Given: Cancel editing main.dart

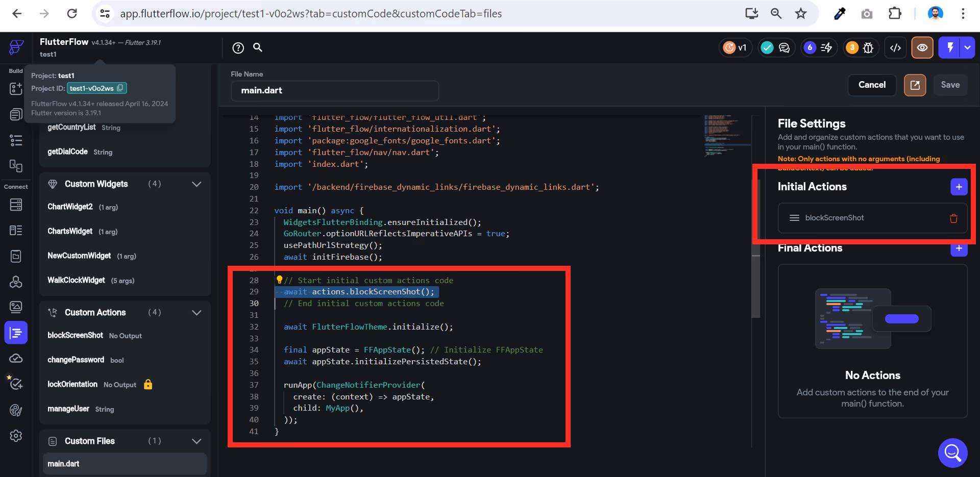Looking at the screenshot, I should click(x=872, y=85).
